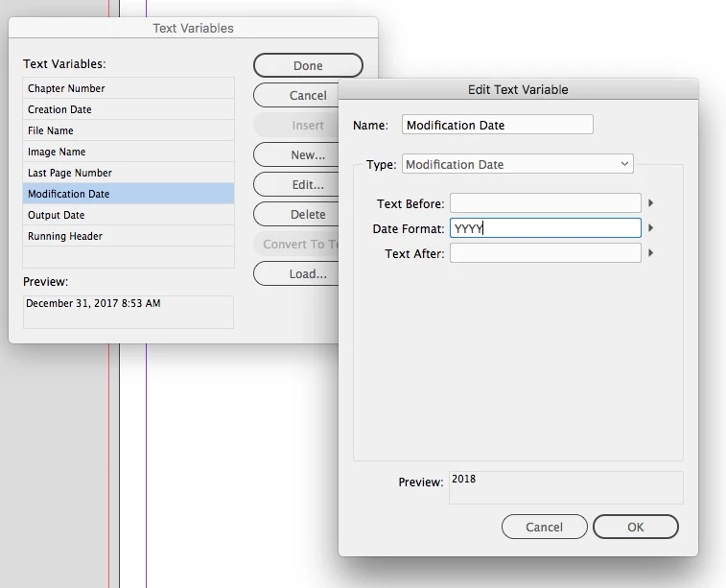Click Done in the Text Variables dialog
The height and width of the screenshot is (588, 726).
[308, 66]
